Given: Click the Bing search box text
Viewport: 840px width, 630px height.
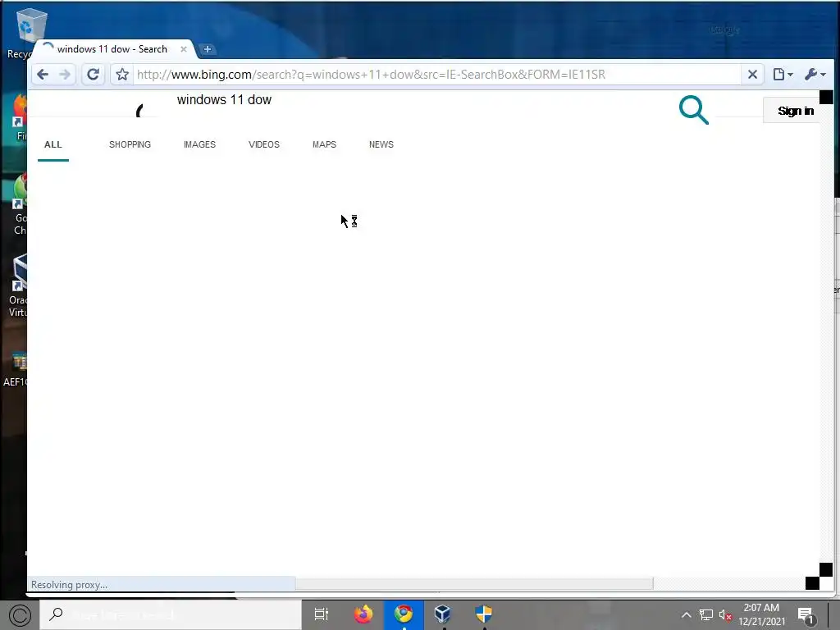Looking at the screenshot, I should click(224, 99).
